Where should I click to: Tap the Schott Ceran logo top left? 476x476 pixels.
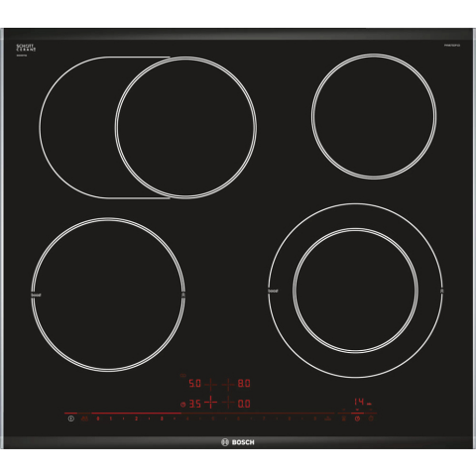pos(26,48)
